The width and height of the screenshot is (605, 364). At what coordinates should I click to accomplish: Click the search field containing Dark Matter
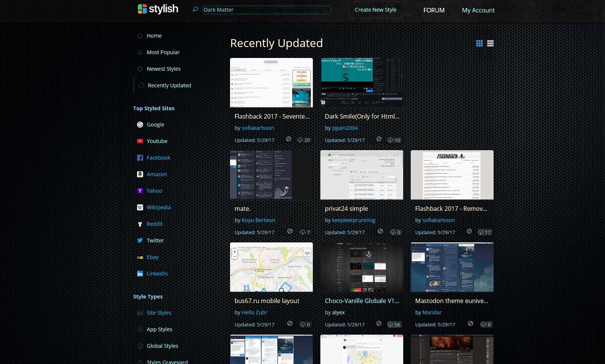click(267, 10)
